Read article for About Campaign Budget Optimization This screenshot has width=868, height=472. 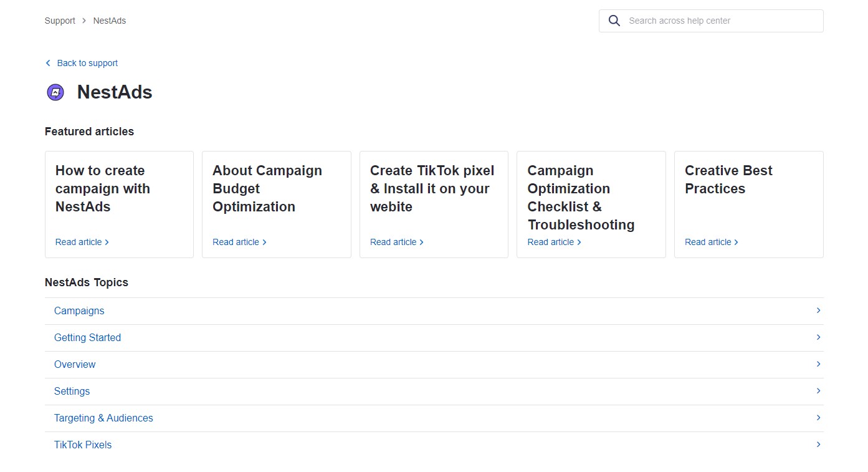point(239,242)
